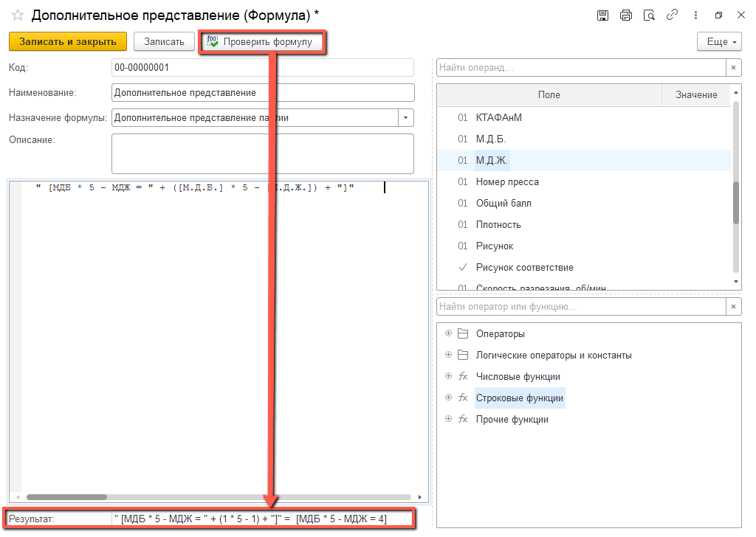Screen dimensions: 756x537
Task: Open the print preview icon
Action: (x=649, y=15)
